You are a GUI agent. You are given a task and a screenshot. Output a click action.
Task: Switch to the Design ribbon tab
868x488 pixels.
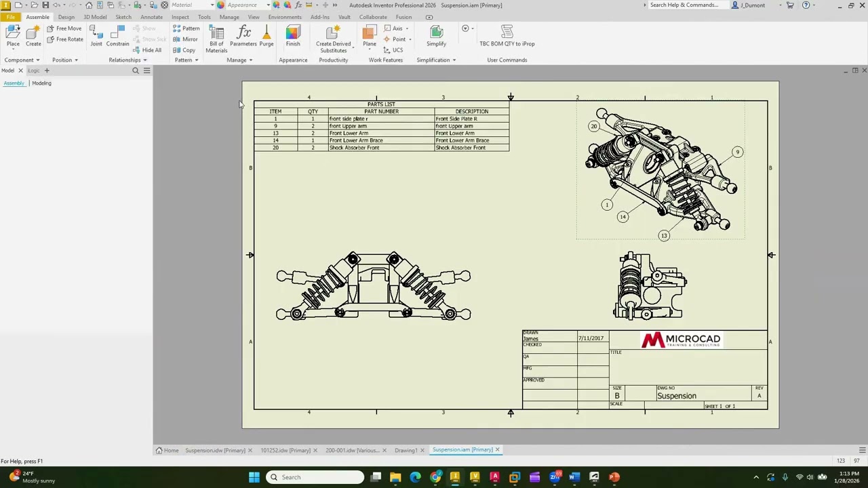pos(66,17)
